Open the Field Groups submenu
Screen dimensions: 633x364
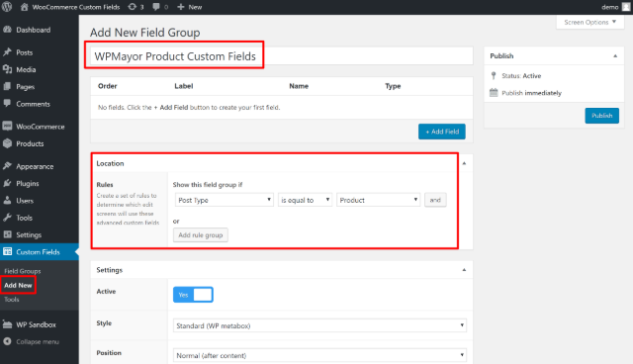(x=22, y=271)
